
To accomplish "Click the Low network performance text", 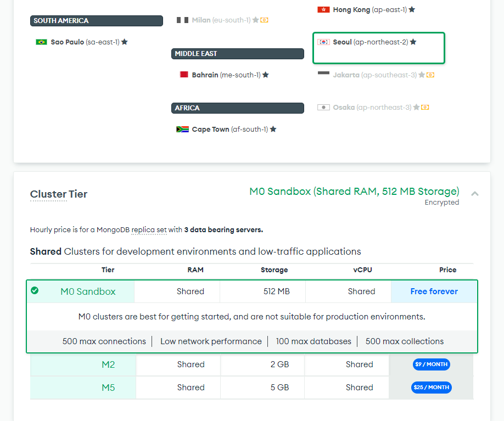I will [x=211, y=341].
